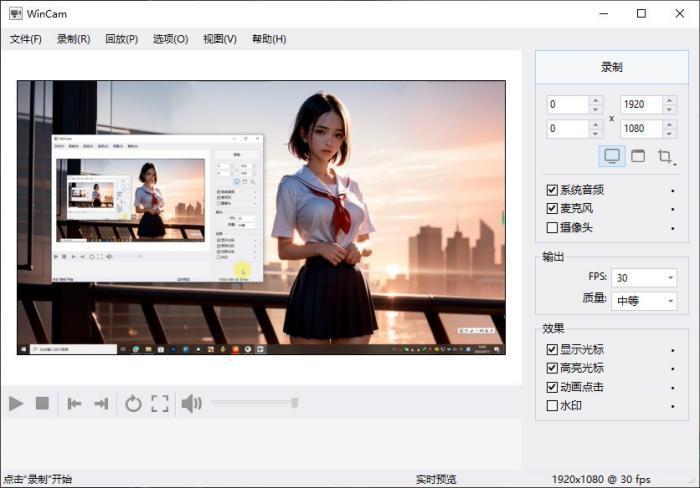Uncheck the 系统音频 checkbox
This screenshot has width=700, height=488.
click(553, 190)
